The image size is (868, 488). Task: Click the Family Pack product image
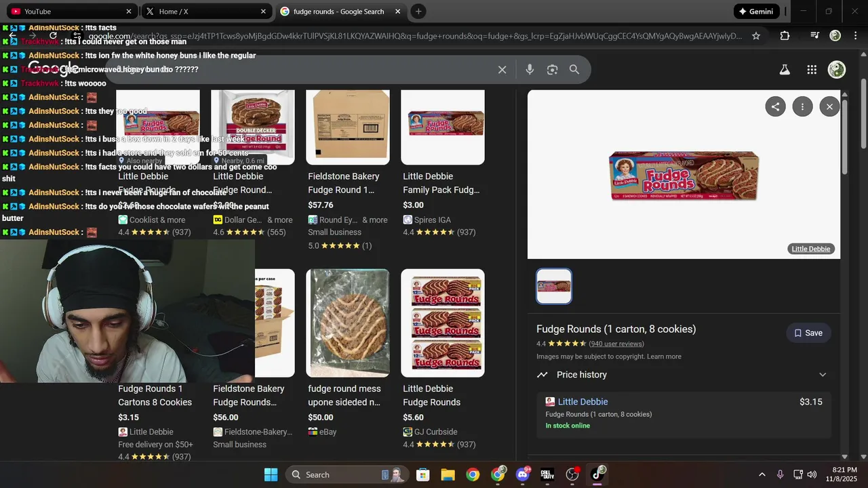coord(443,127)
